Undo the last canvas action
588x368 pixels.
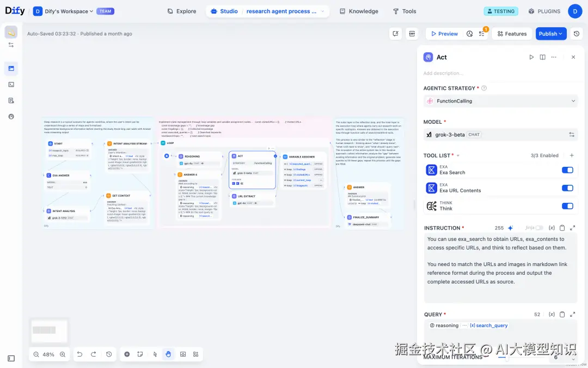coord(79,354)
